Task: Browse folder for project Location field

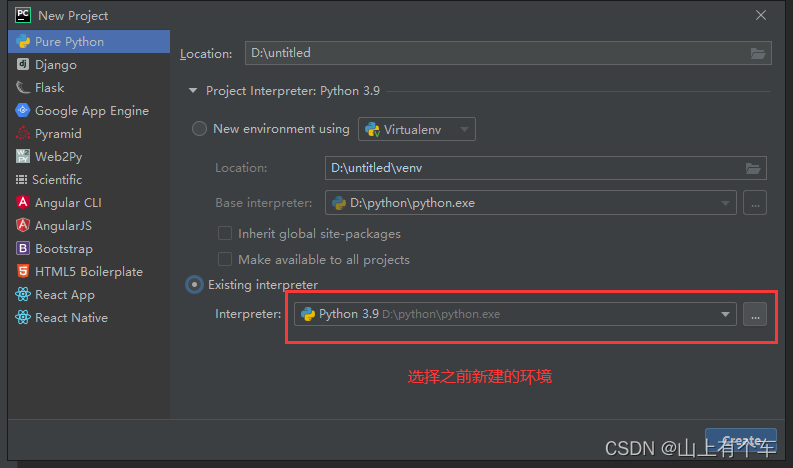Action: point(758,53)
